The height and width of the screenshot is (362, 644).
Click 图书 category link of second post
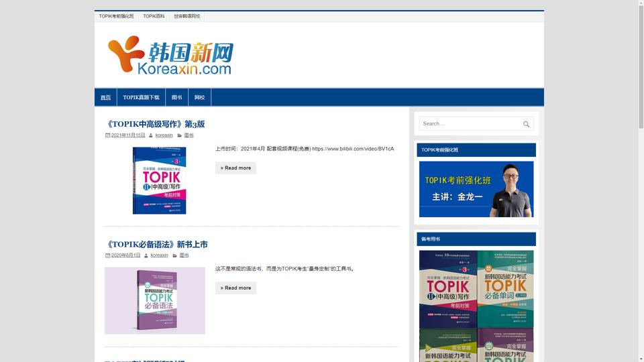click(184, 255)
